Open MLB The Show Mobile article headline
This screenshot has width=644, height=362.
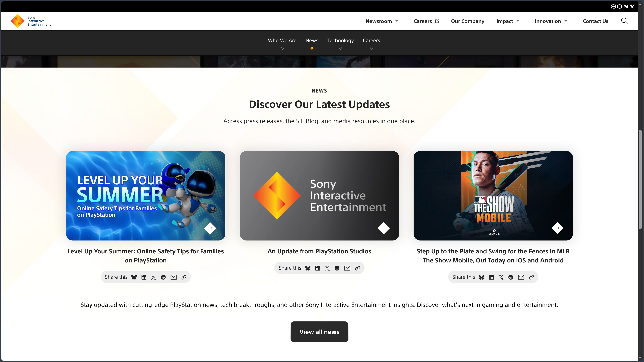tap(493, 256)
